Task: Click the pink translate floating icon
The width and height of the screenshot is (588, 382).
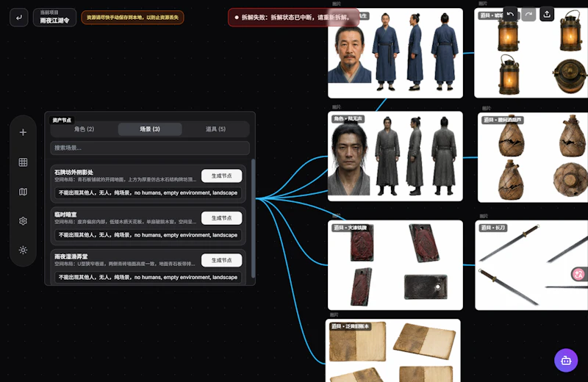Action: 579,274
